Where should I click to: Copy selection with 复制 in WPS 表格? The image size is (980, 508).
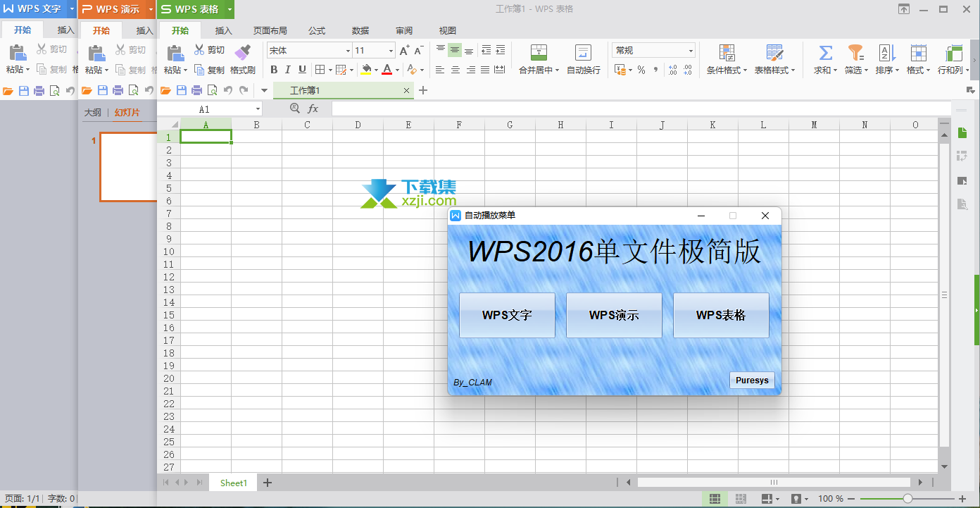(209, 70)
